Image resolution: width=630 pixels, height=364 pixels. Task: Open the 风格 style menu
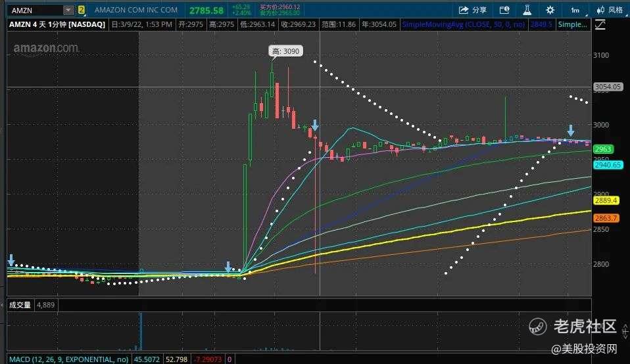pyautogui.click(x=610, y=10)
